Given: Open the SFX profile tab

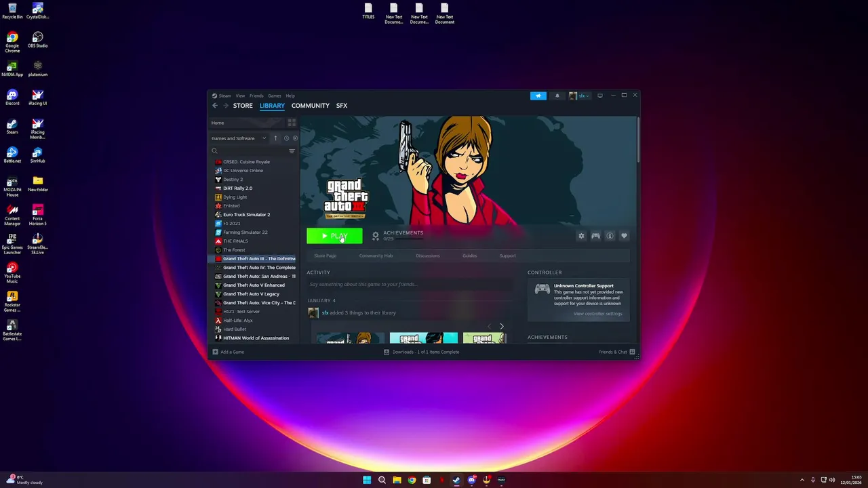Looking at the screenshot, I should (x=342, y=106).
